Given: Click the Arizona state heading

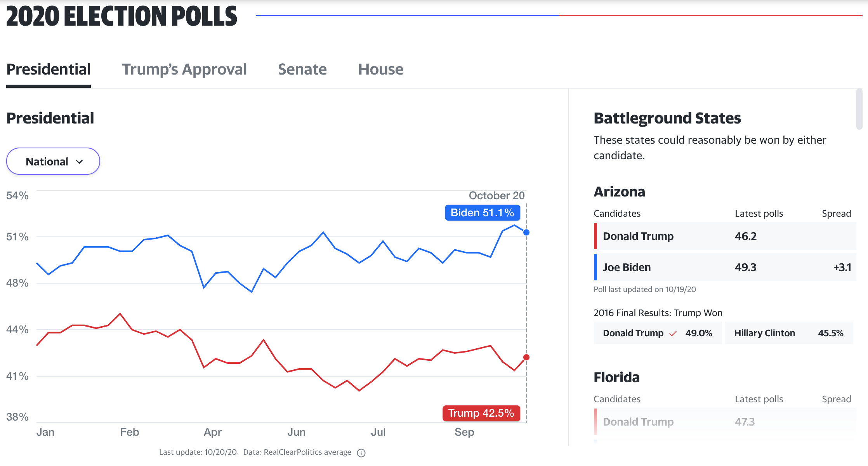Looking at the screenshot, I should (x=619, y=192).
